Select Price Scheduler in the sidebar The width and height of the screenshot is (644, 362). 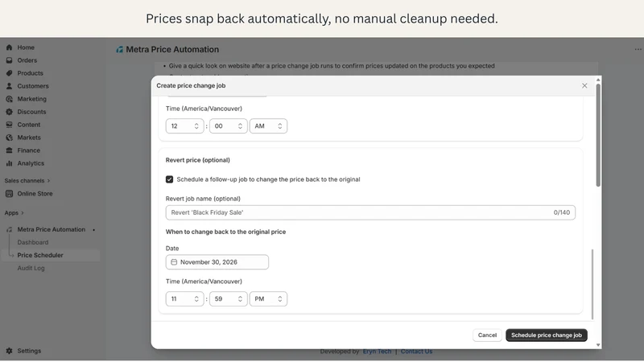(x=40, y=255)
